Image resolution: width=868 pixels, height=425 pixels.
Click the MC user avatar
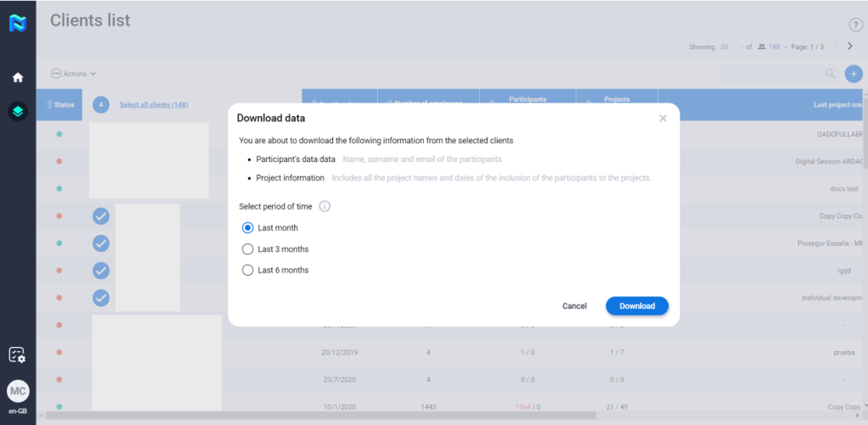(x=18, y=391)
